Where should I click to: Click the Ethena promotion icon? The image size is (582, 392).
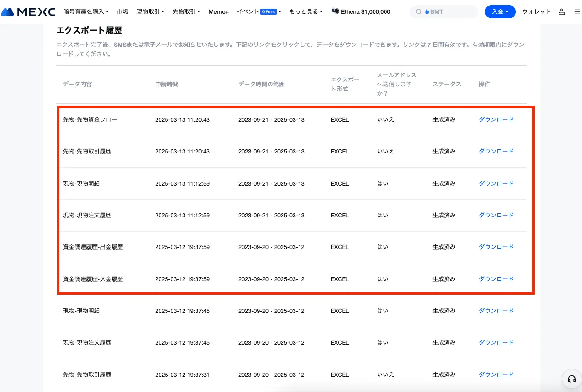[x=335, y=12]
